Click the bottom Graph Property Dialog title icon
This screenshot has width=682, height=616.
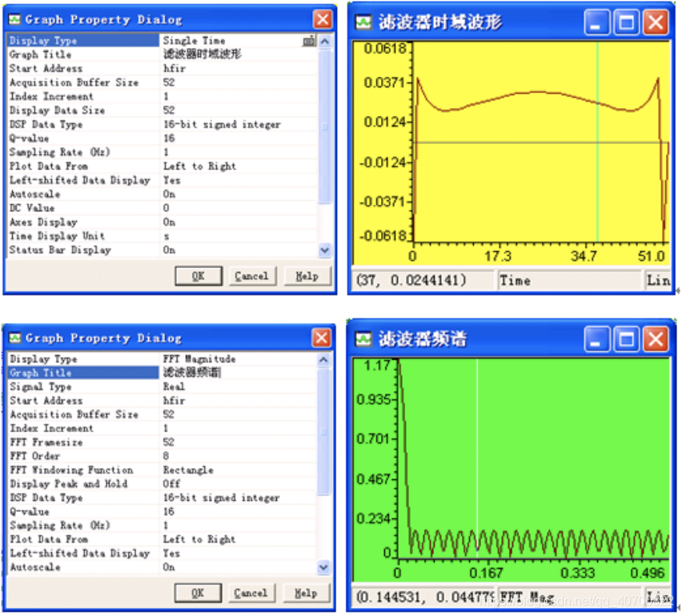coord(15,338)
